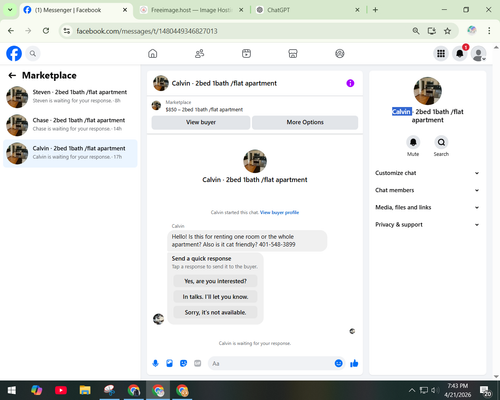Image resolution: width=500 pixels, height=400 pixels.
Task: Click the $850 listing title under Marketplace
Action: tap(204, 110)
